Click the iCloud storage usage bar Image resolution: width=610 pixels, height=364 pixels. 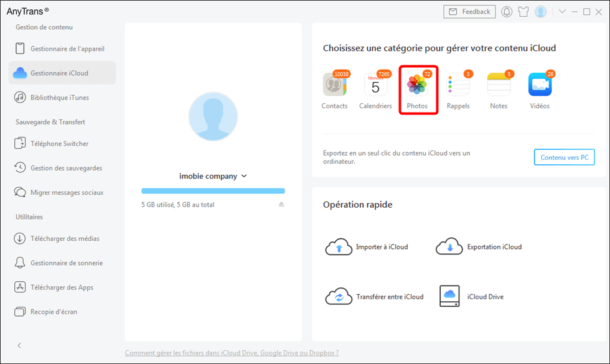click(x=213, y=191)
